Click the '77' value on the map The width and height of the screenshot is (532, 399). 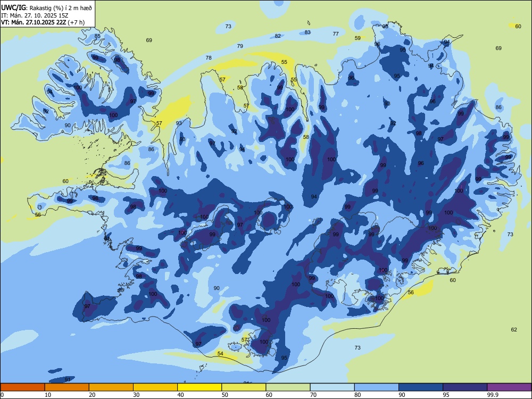coord(336,34)
